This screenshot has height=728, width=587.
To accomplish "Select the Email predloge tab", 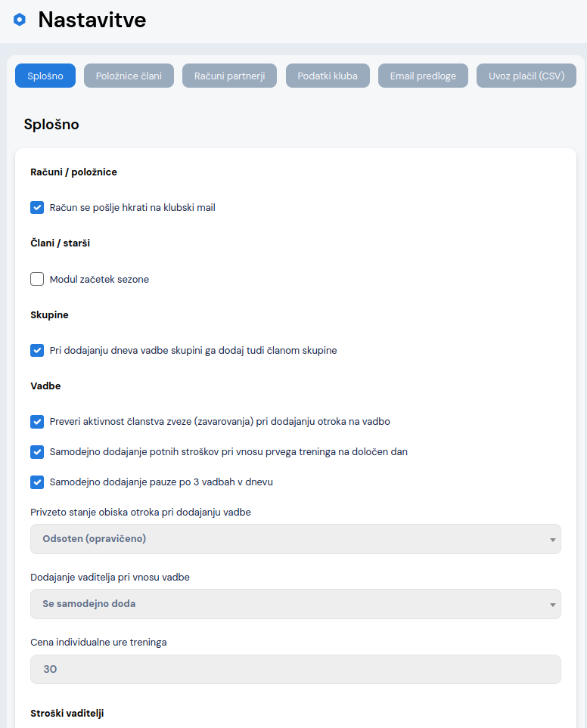I will tap(423, 76).
